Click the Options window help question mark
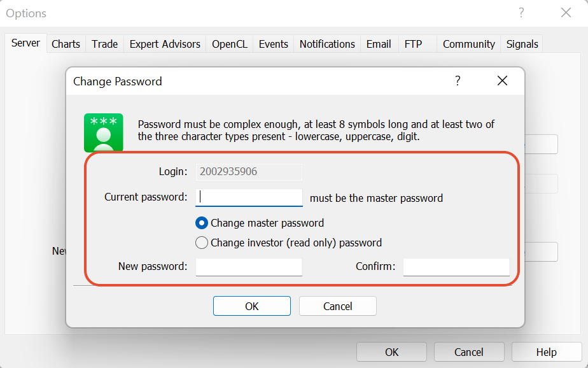The width and height of the screenshot is (588, 368). (521, 13)
